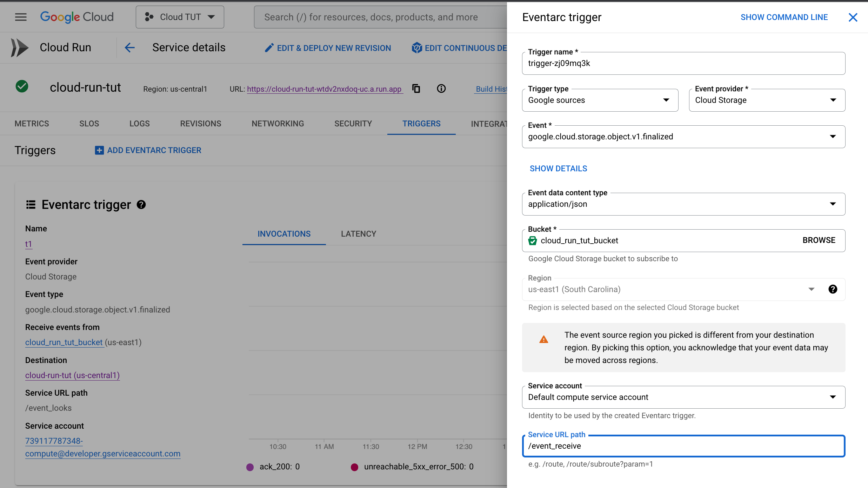The image size is (868, 488).
Task: Click the Region field help question icon
Action: (833, 289)
